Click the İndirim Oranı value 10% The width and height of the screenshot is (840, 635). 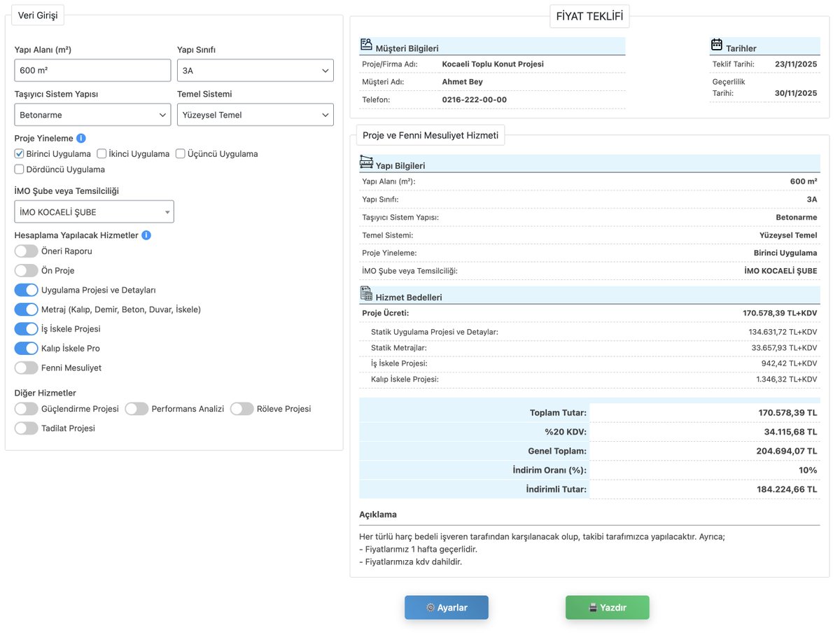pos(808,470)
